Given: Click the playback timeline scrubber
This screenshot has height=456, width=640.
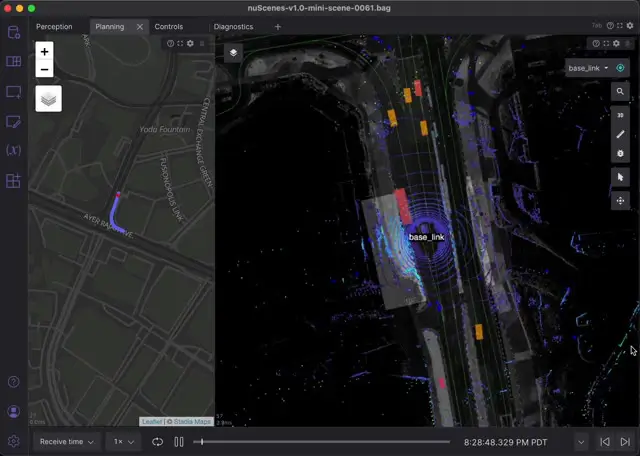Looking at the screenshot, I should point(322,442).
